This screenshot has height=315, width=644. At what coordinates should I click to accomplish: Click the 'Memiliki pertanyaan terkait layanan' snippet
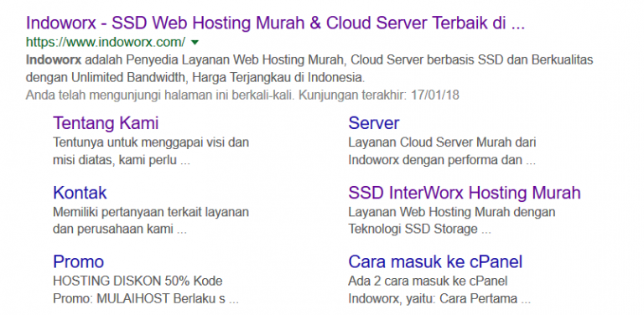(151, 212)
